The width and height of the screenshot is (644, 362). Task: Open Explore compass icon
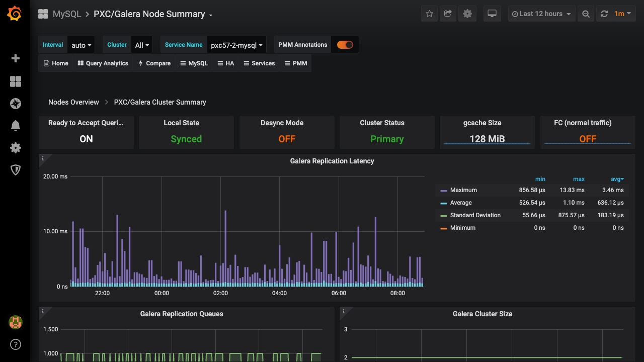pos(16,104)
